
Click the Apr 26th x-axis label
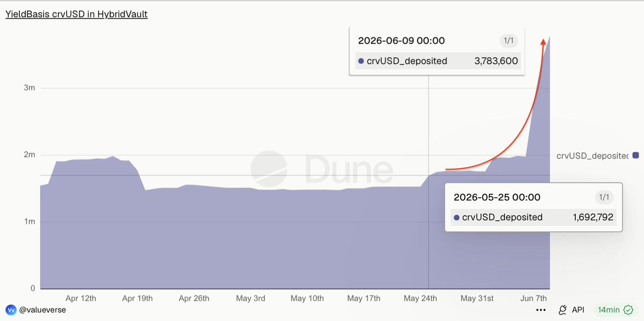tap(194, 298)
